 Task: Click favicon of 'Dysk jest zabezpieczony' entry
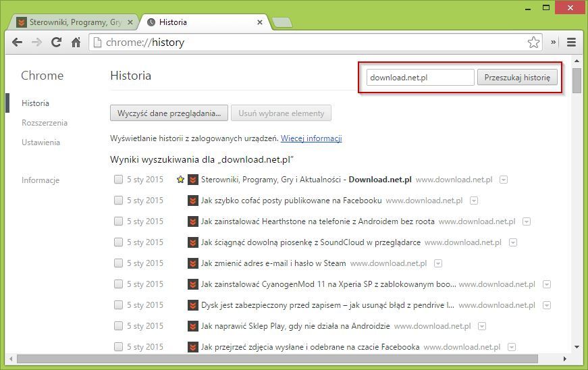click(x=193, y=306)
